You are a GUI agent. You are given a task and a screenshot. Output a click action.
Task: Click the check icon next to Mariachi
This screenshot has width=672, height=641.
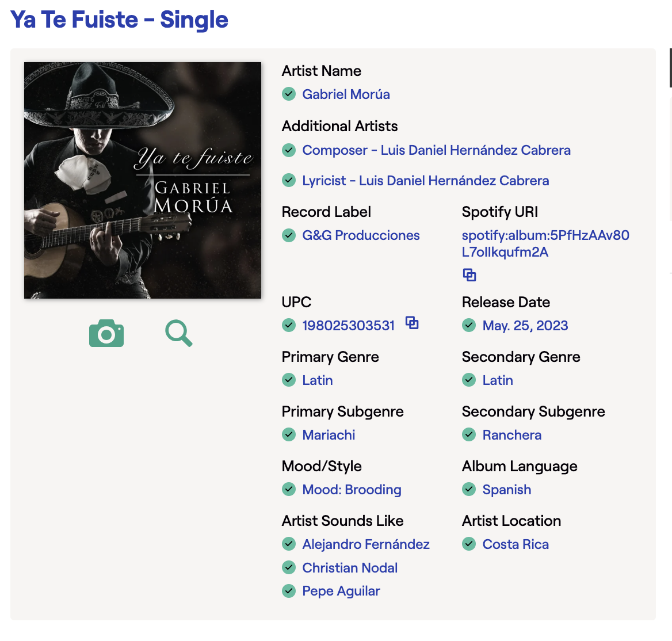(289, 435)
